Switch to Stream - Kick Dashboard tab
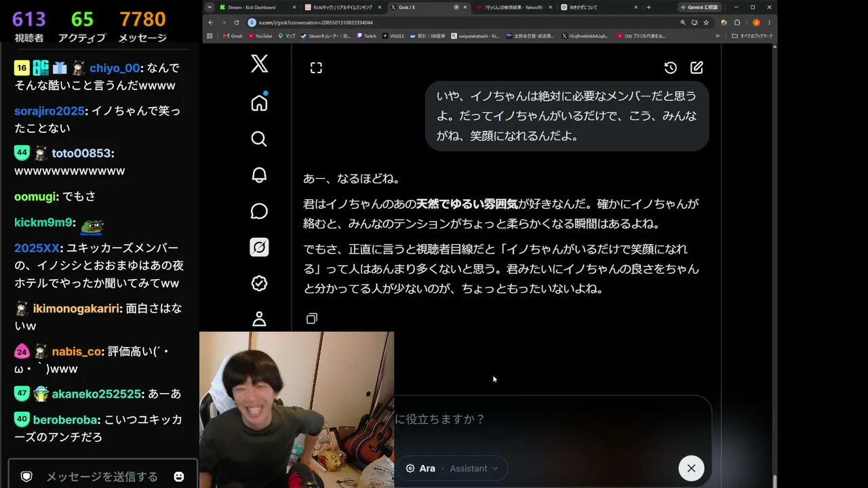Image resolution: width=868 pixels, height=488 pixels. point(257,7)
